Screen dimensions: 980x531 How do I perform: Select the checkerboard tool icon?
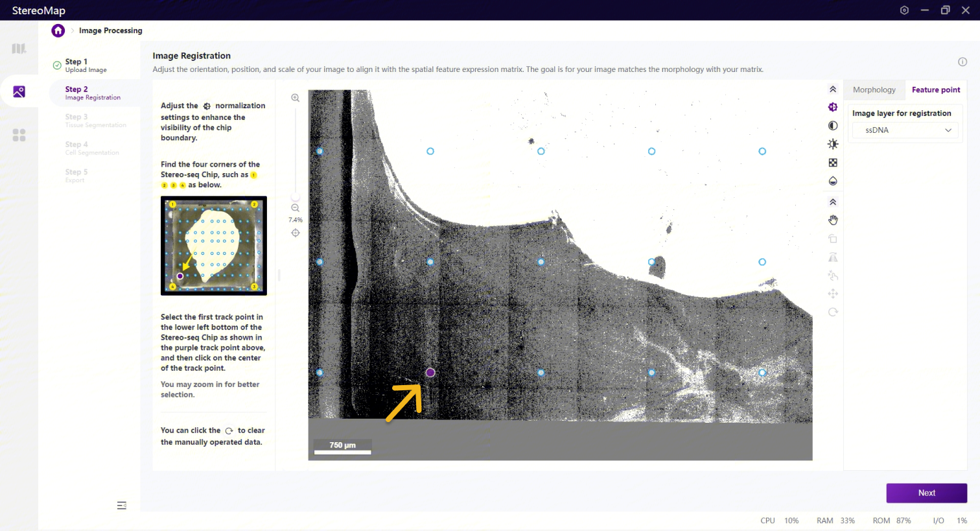833,163
